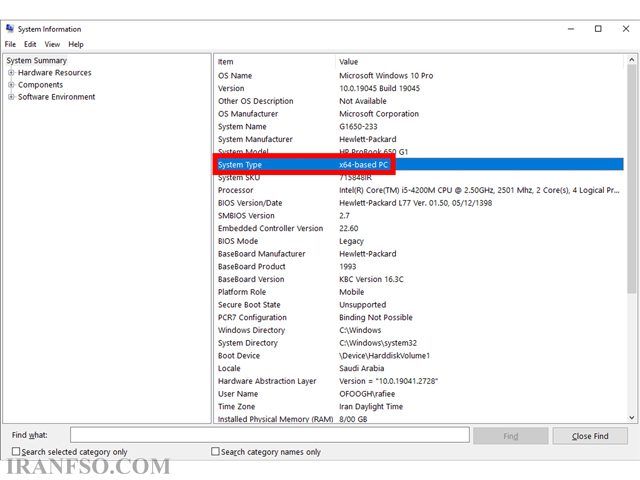This screenshot has width=640, height=480.
Task: Click the Find what input field
Action: 270,435
